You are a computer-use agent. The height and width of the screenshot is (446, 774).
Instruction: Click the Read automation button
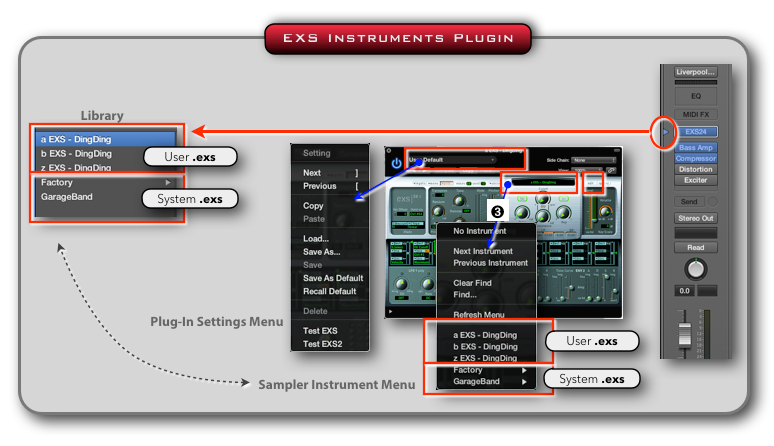point(695,247)
